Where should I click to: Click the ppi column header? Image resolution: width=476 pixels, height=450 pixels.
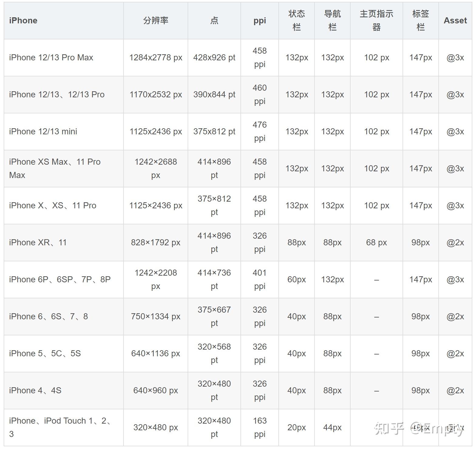tap(260, 21)
